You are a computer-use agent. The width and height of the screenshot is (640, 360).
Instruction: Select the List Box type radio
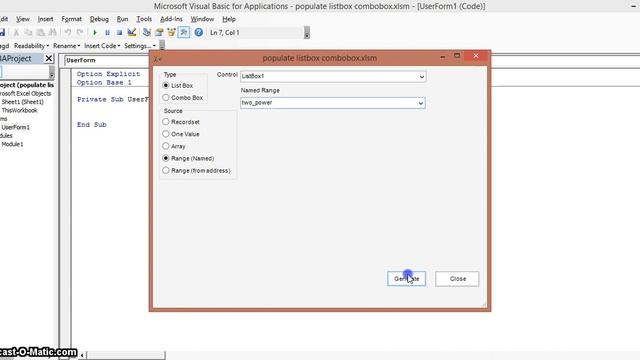click(166, 85)
